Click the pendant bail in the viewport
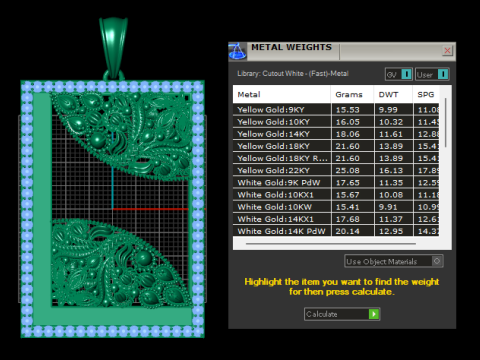This screenshot has height=360, width=480. pyautogui.click(x=113, y=48)
